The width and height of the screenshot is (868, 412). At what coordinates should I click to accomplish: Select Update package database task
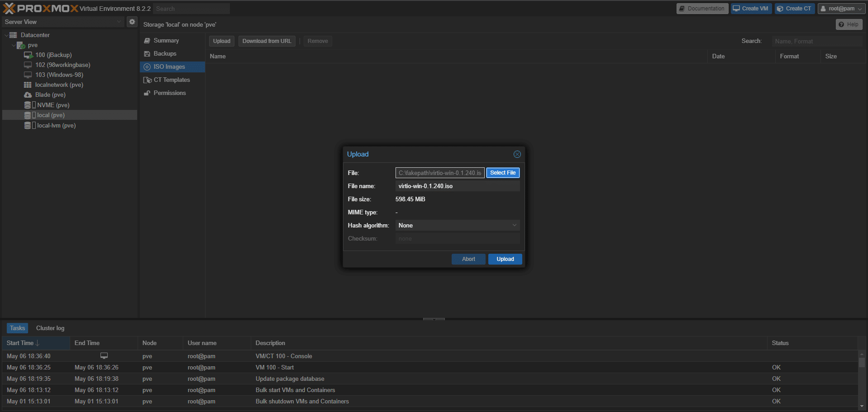click(430, 379)
